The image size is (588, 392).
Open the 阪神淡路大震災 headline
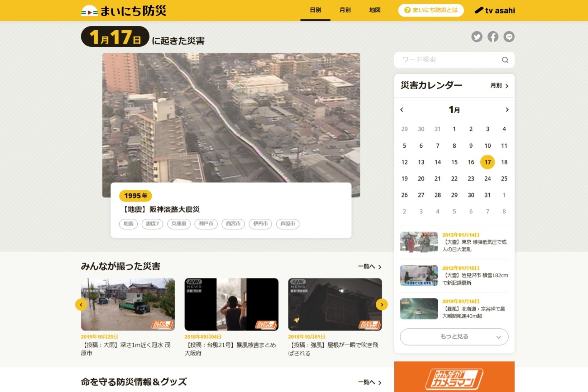[x=161, y=210]
